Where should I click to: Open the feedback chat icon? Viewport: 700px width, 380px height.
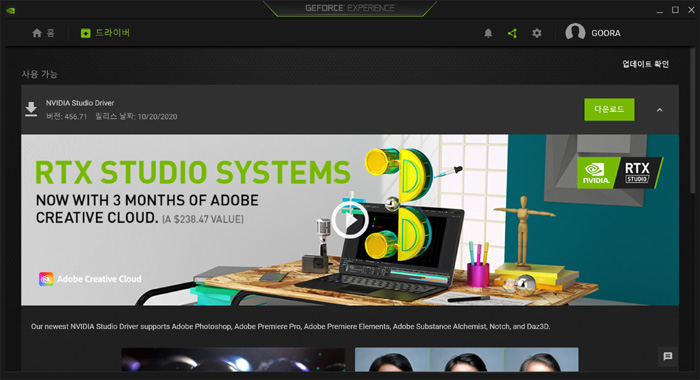click(667, 356)
